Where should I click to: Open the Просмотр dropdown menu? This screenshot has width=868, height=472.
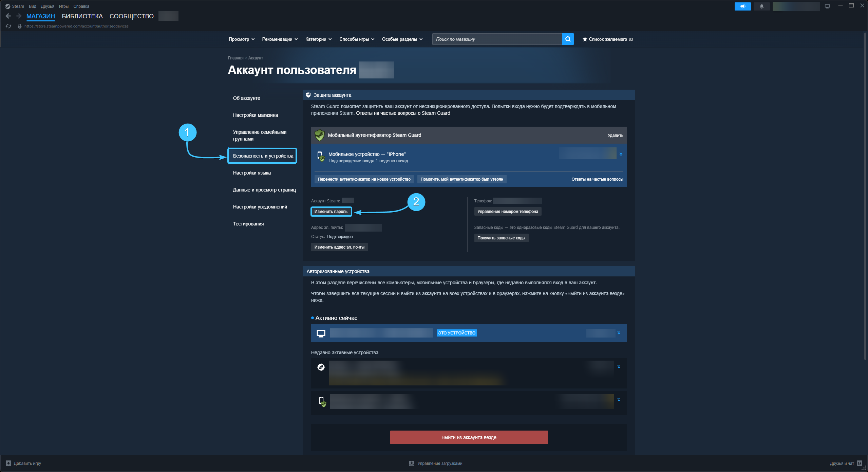pyautogui.click(x=241, y=39)
